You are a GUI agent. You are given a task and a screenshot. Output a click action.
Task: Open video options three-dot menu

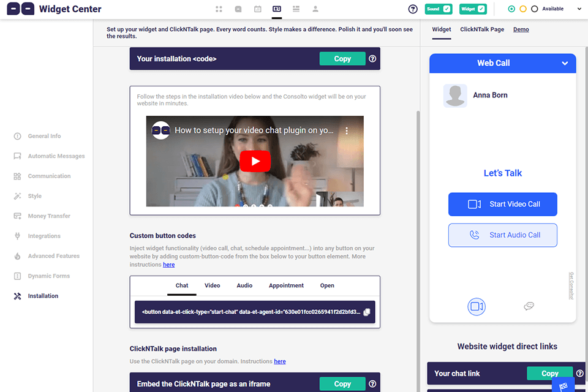pyautogui.click(x=347, y=130)
